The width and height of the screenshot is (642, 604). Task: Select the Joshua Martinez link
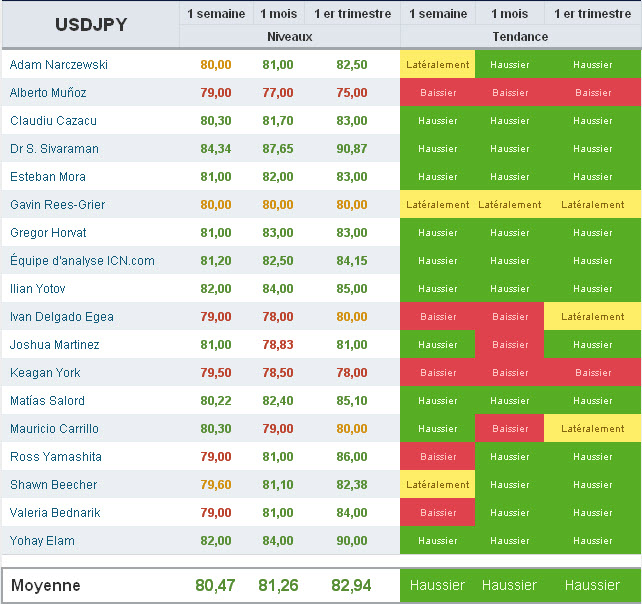54,345
